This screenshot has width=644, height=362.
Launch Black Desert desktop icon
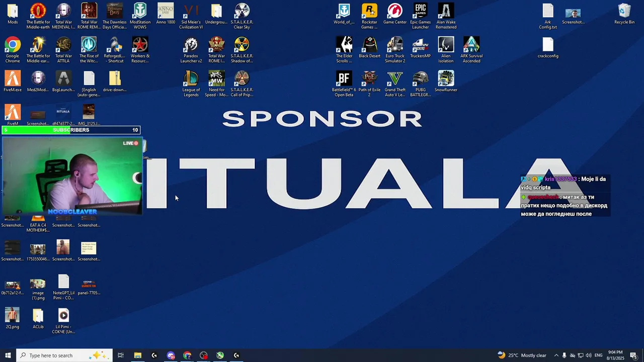pos(369,48)
